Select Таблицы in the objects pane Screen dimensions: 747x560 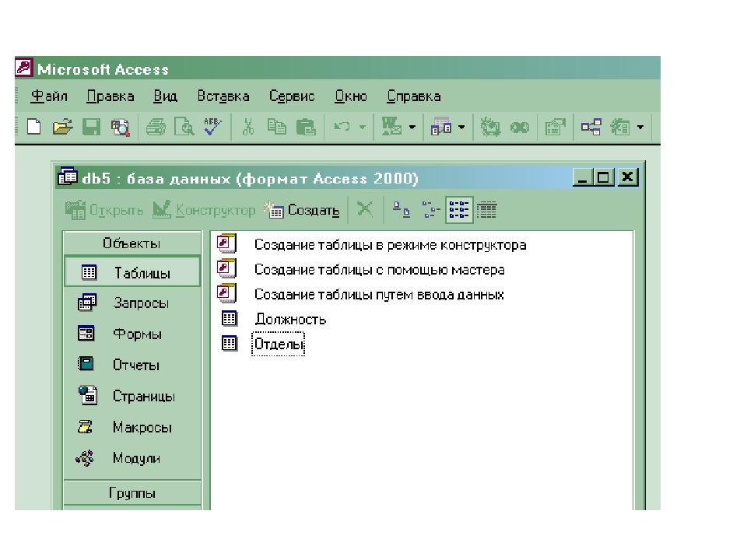pos(132,272)
